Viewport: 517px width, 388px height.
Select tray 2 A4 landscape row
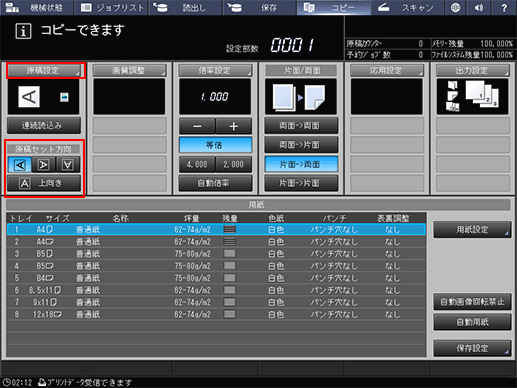click(x=216, y=242)
